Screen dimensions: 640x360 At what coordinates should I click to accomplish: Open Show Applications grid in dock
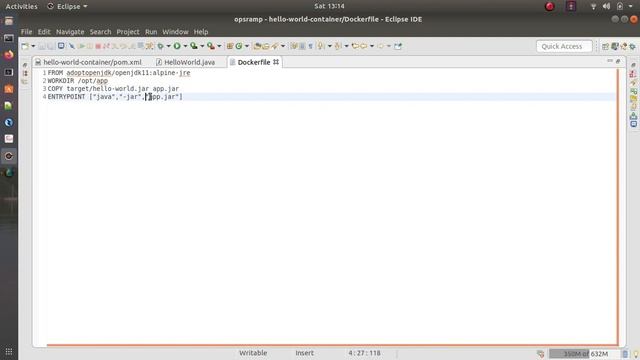click(9, 351)
